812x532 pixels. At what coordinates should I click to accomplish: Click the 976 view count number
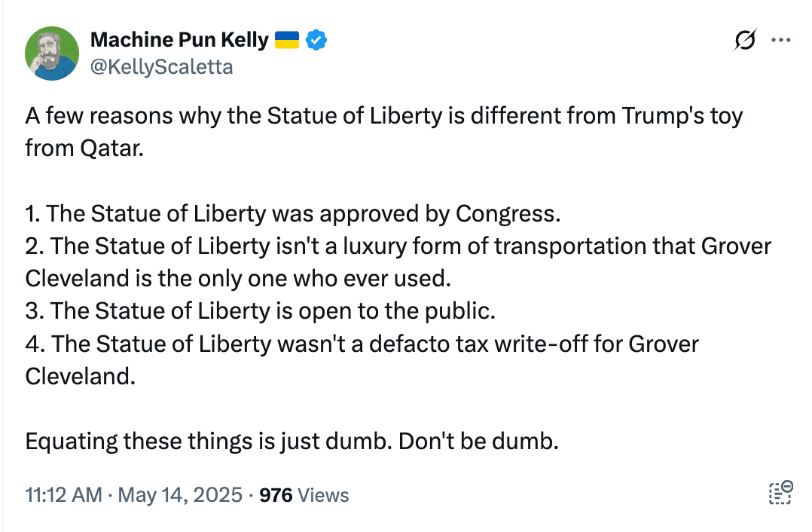pyautogui.click(x=276, y=495)
